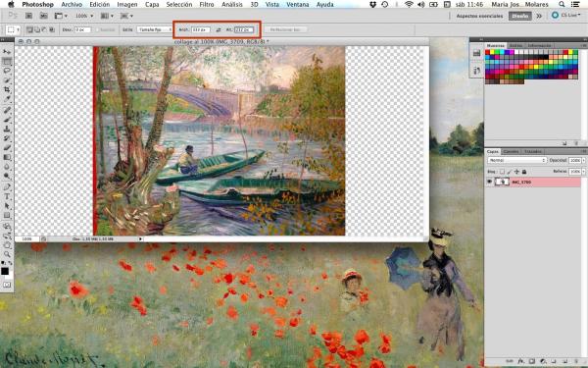Screen dimensions: 588x368
Task: Select the Healing Brush tool
Action: (7, 110)
